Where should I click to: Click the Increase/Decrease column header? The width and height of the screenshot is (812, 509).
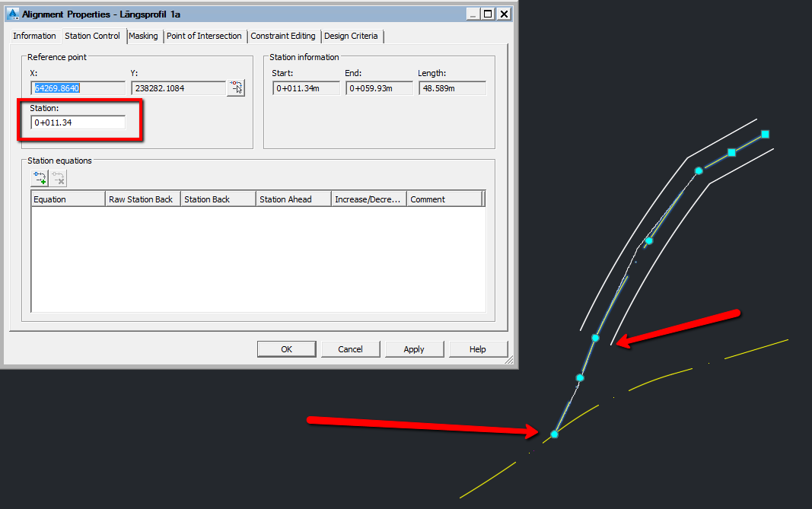pyautogui.click(x=369, y=199)
